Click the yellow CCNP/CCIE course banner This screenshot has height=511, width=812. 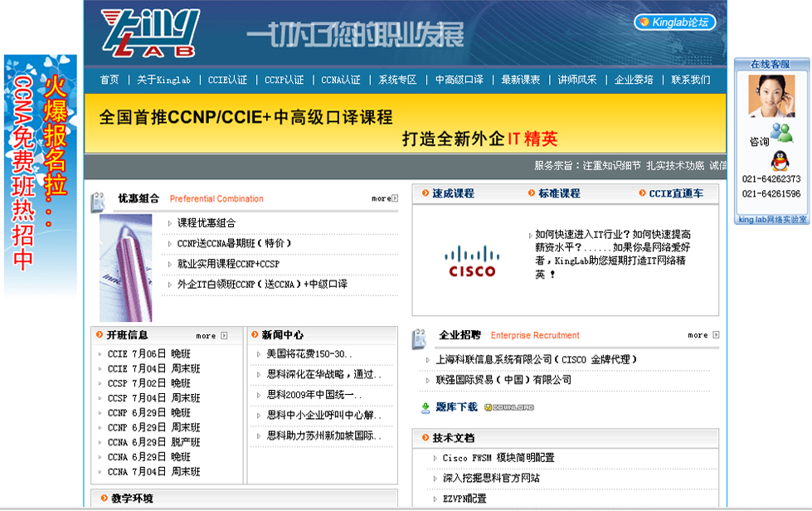(405, 124)
